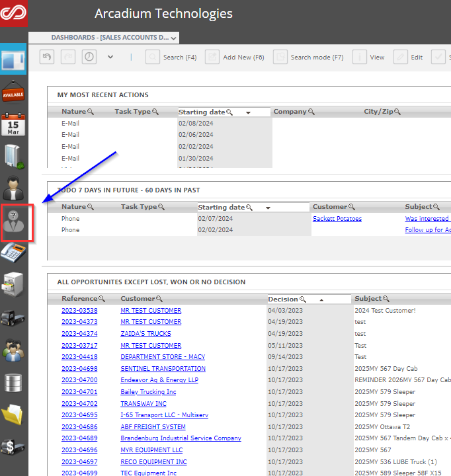
Task: Open SENTINEL TRANSPORTATION customer link
Action: coord(163,368)
